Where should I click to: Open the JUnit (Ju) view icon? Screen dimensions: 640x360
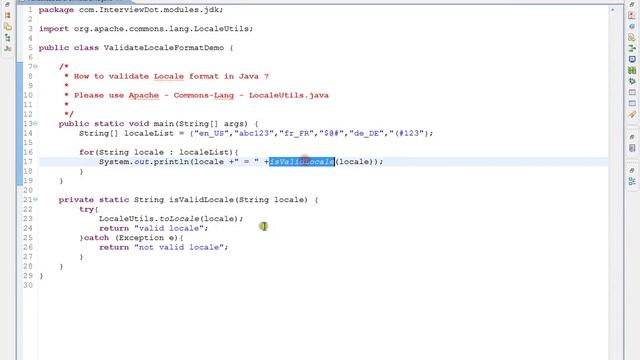point(7,49)
